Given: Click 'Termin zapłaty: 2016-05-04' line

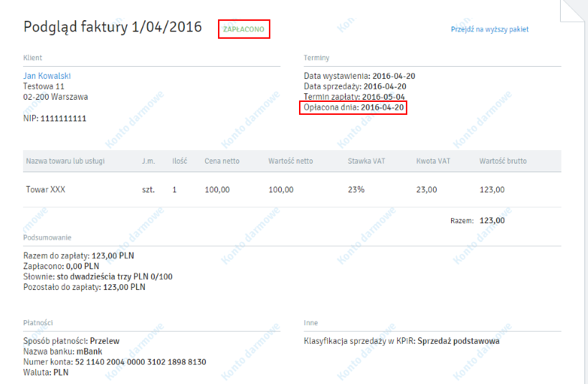Looking at the screenshot, I should [x=354, y=97].
